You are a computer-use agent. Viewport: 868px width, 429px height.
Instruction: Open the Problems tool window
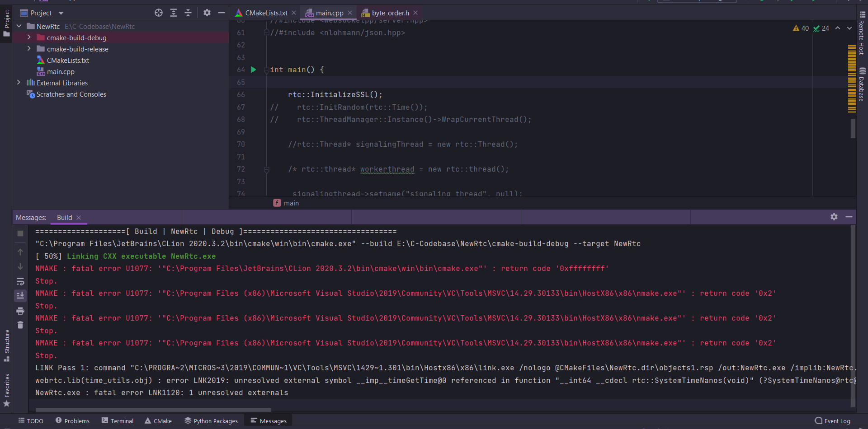click(72, 421)
